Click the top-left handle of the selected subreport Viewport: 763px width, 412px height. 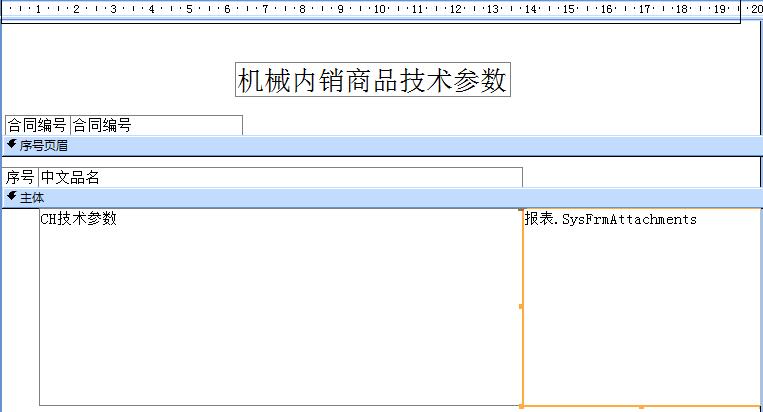coord(522,210)
